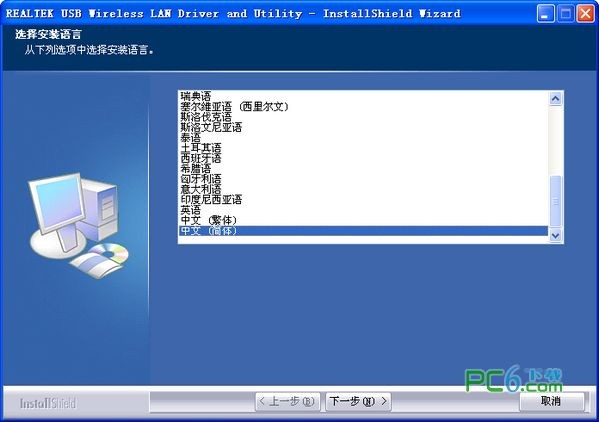Minimize the InstallShield Wizard window

[x=546, y=14]
